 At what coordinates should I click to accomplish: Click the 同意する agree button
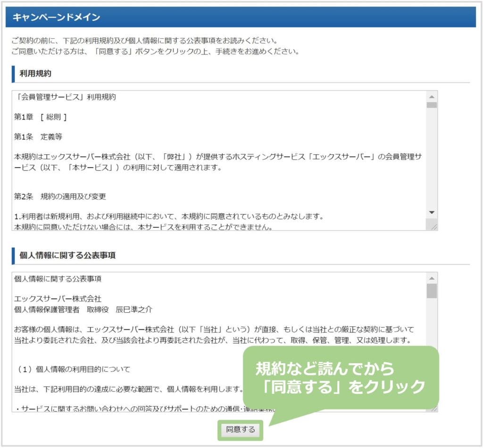click(240, 429)
